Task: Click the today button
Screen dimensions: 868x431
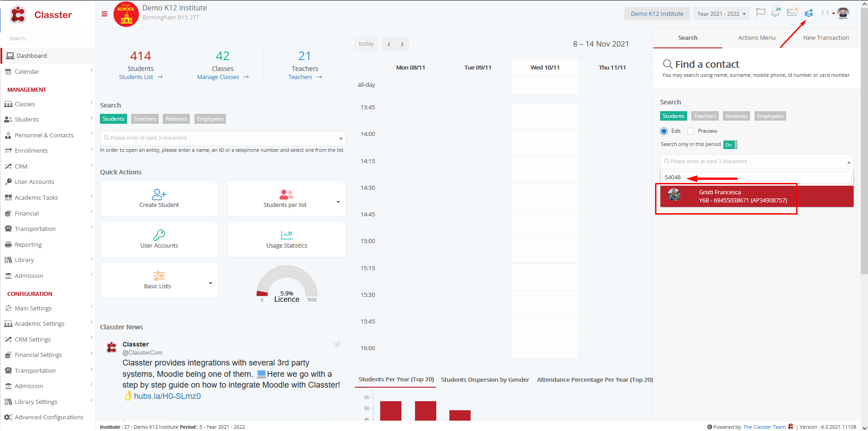Action: click(x=366, y=44)
